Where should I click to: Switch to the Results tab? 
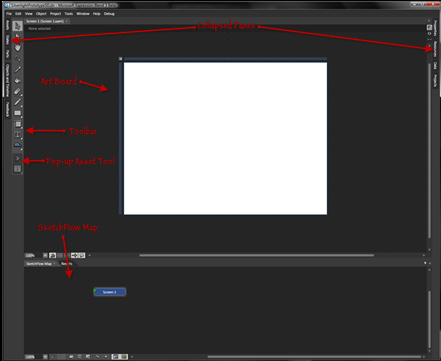click(66, 264)
